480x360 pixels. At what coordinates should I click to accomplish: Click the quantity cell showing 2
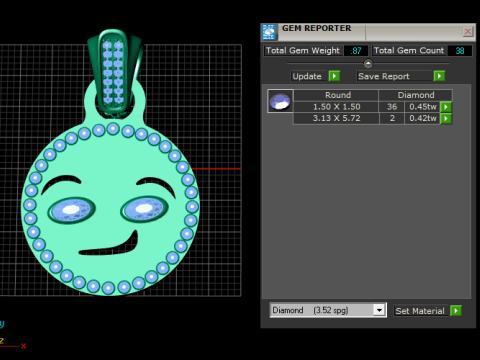(x=392, y=118)
